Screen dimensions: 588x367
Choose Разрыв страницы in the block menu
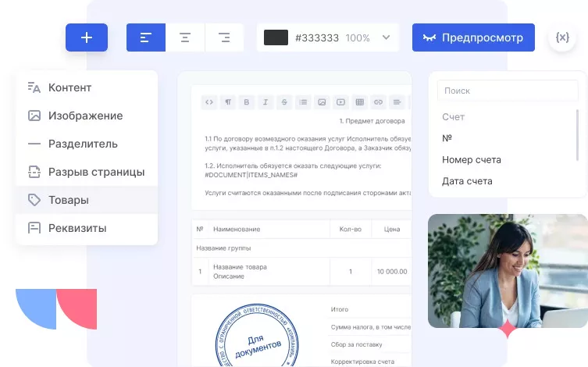pos(96,172)
